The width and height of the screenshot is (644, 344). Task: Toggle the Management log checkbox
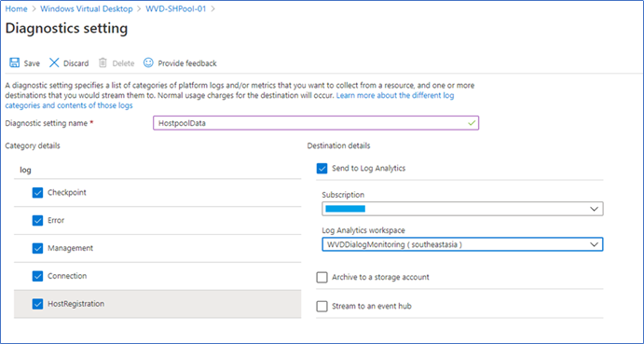37,249
